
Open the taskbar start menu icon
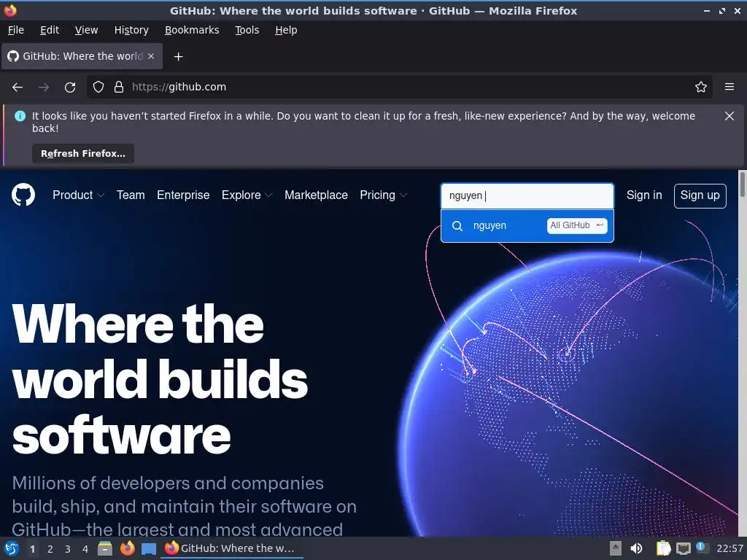pyautogui.click(x=12, y=548)
